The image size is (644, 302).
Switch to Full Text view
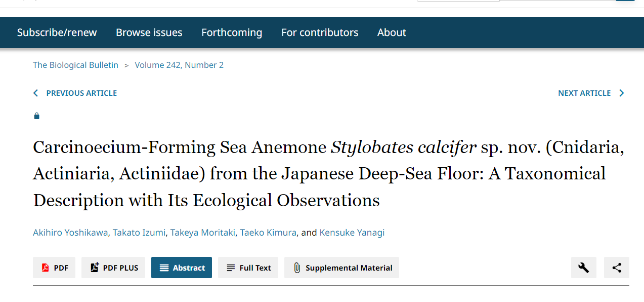click(x=248, y=268)
